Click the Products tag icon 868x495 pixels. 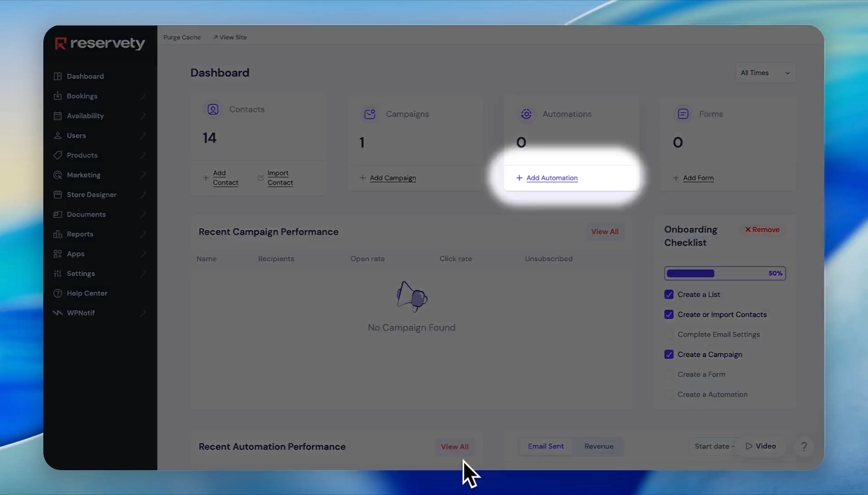coord(57,155)
